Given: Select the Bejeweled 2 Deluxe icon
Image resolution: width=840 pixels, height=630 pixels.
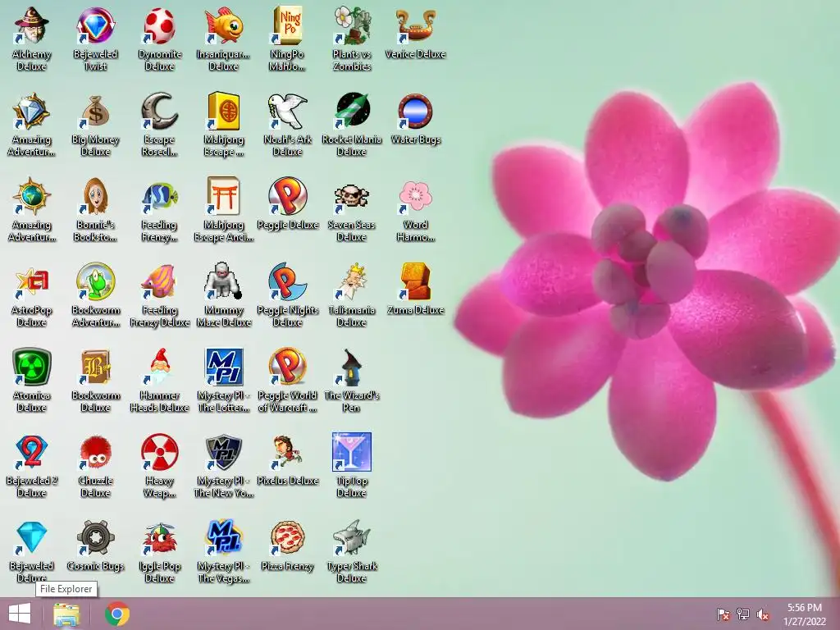Looking at the screenshot, I should [32, 453].
